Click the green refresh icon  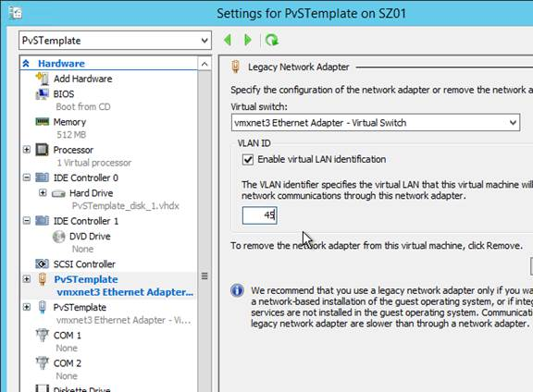(x=272, y=40)
